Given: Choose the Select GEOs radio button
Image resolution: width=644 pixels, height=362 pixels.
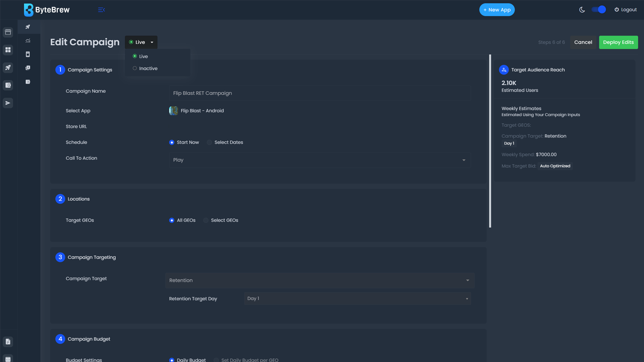Looking at the screenshot, I should pyautogui.click(x=206, y=220).
